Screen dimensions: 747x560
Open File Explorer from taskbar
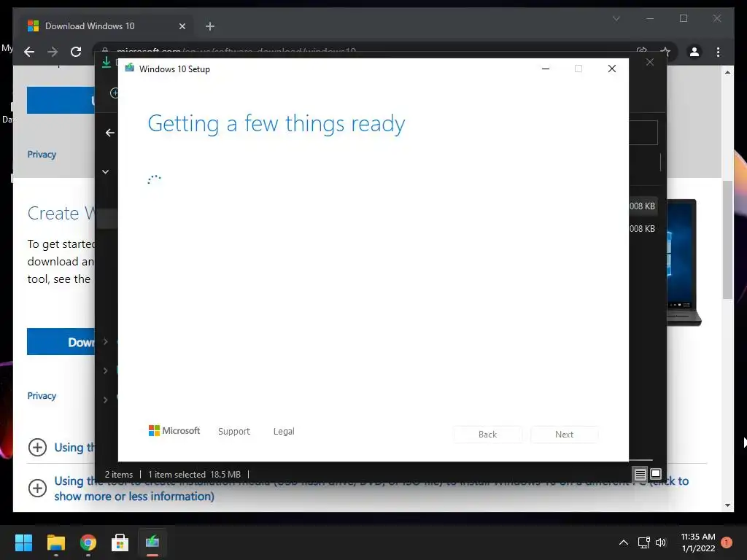[55, 542]
